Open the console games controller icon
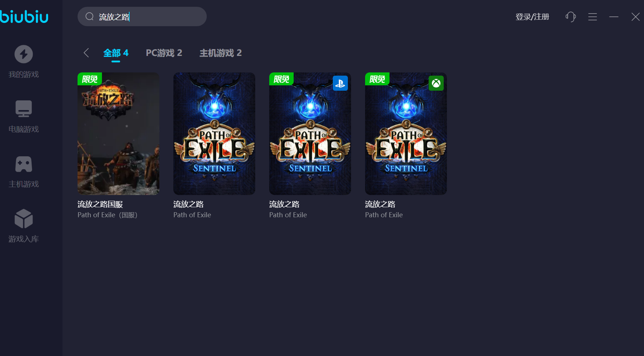The width and height of the screenshot is (644, 356). click(x=24, y=164)
